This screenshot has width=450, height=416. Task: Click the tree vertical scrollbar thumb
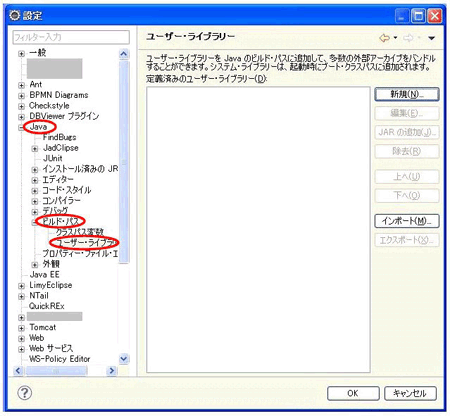pyautogui.click(x=124, y=162)
